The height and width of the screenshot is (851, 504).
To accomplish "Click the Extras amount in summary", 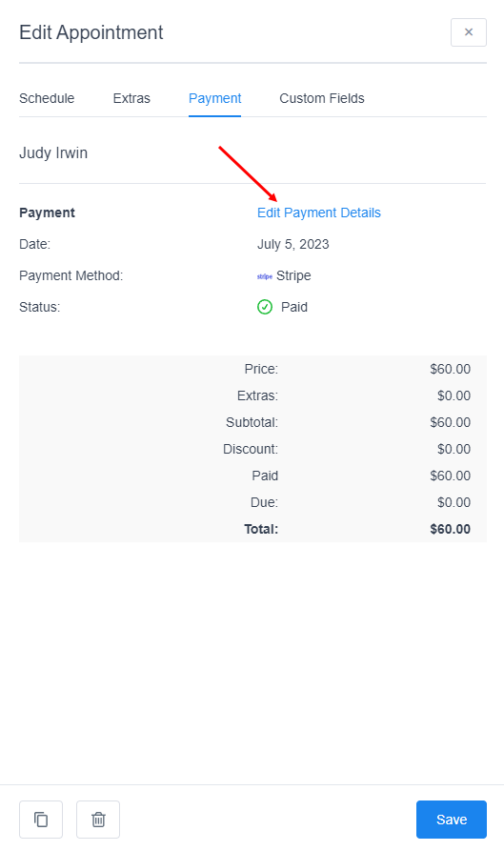I will click(454, 395).
